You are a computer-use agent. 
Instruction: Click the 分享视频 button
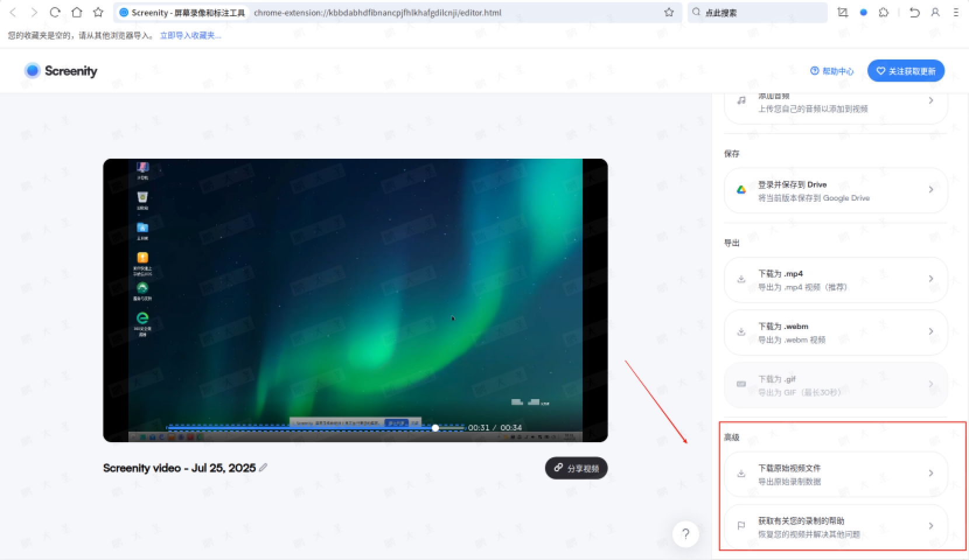click(577, 468)
